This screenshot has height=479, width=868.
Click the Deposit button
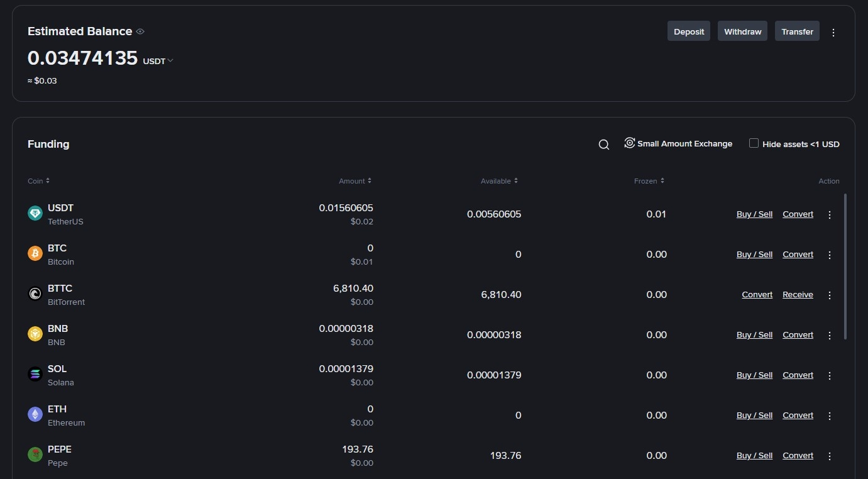[x=689, y=31]
